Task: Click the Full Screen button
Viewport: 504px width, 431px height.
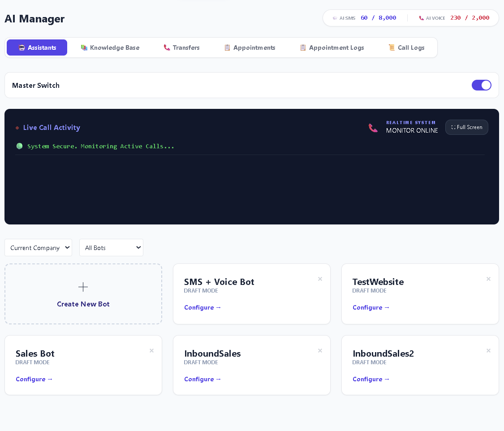Action: (x=467, y=127)
